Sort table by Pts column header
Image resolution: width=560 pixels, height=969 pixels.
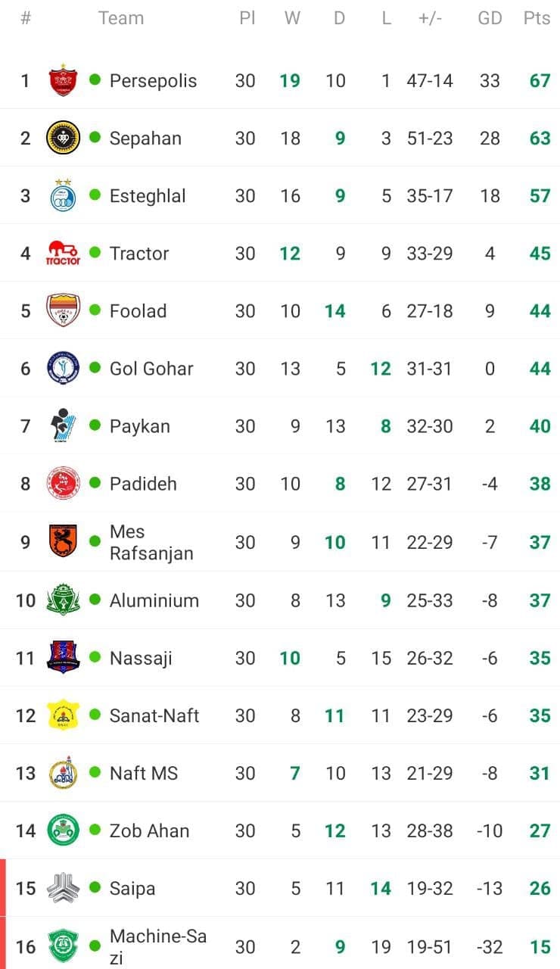537,18
